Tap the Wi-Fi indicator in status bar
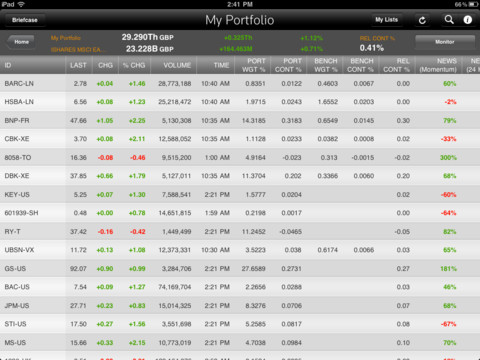Screen dimensions: 480x360 (21, 4)
